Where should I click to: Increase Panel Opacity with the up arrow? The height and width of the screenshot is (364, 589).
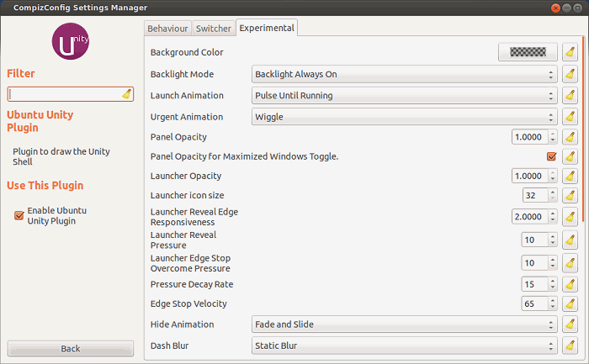553,134
